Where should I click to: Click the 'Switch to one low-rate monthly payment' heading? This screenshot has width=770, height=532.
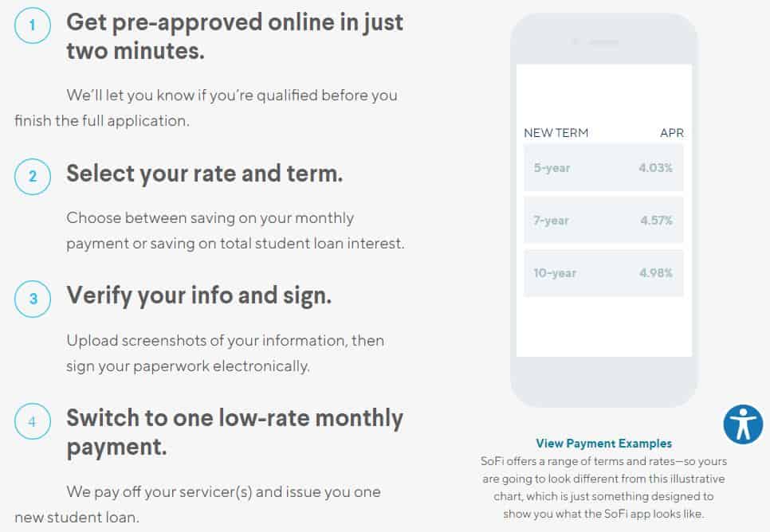(x=234, y=432)
